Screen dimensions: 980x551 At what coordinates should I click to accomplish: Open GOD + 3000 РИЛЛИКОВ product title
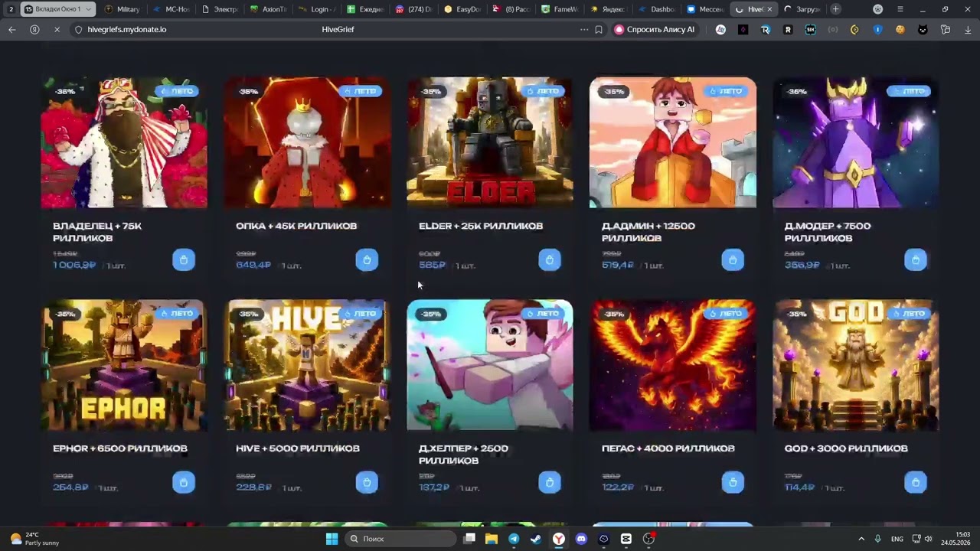846,448
